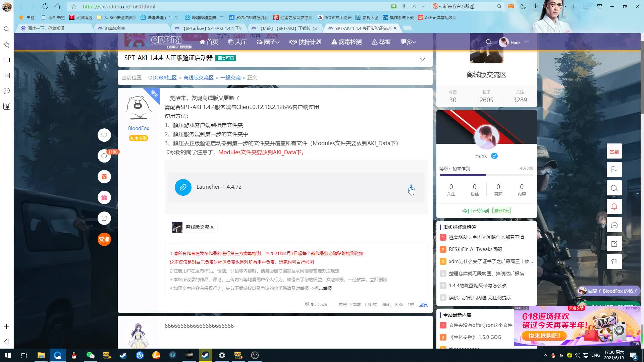Screen dimensions: 644x362
Task: Open the 618返场狂欢 advertisement banner
Action: [577, 326]
